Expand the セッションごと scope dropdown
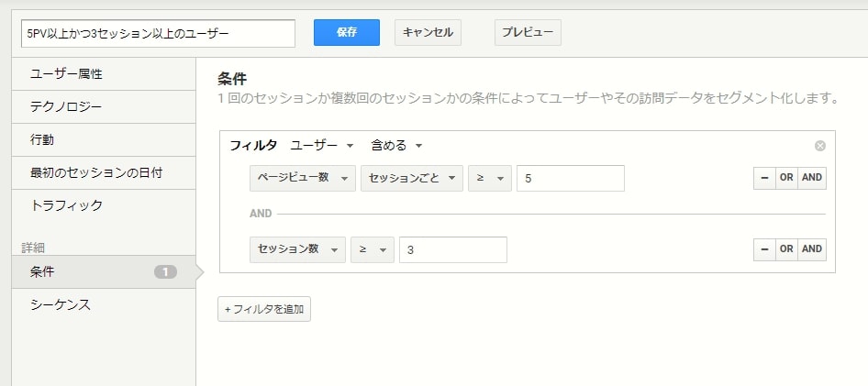 coord(412,178)
